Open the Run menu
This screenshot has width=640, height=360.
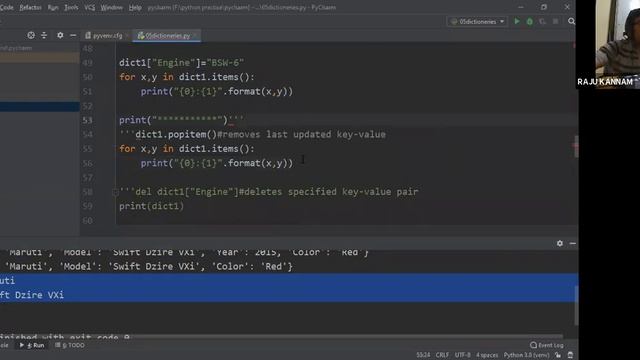point(53,7)
